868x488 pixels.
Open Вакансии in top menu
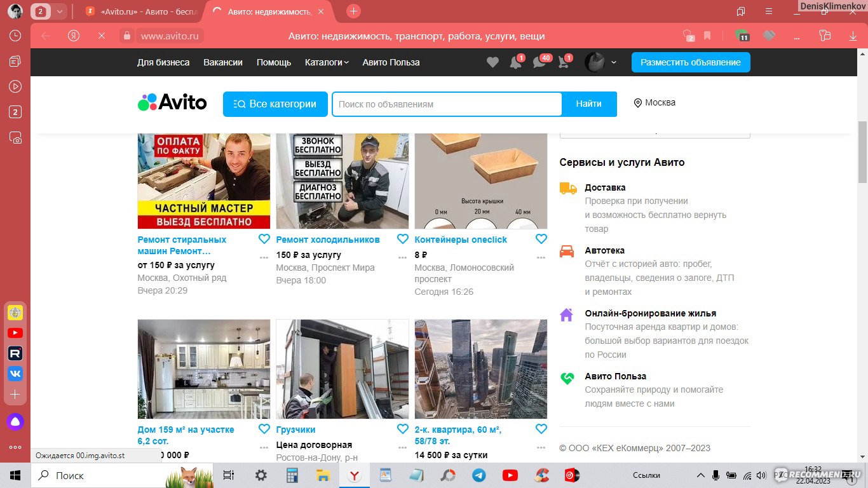coord(223,62)
